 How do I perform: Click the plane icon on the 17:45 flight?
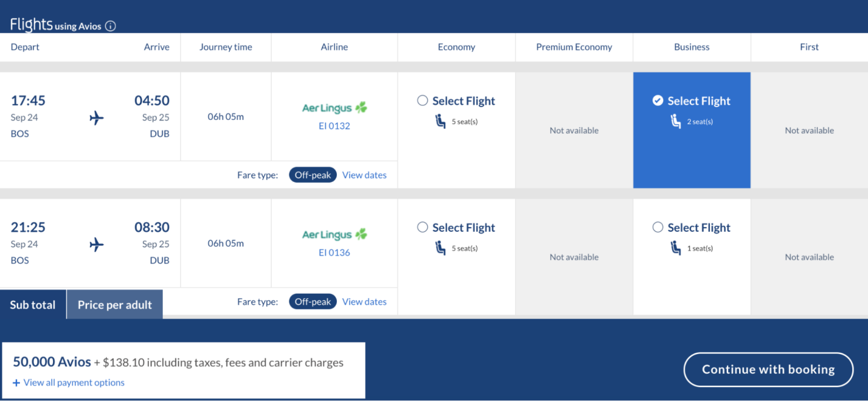pyautogui.click(x=96, y=118)
